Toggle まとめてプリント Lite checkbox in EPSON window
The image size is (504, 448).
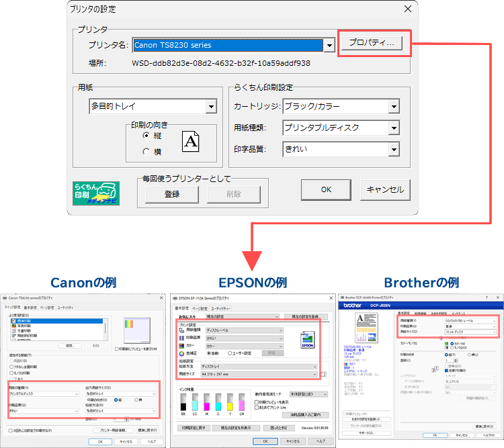tap(257, 408)
